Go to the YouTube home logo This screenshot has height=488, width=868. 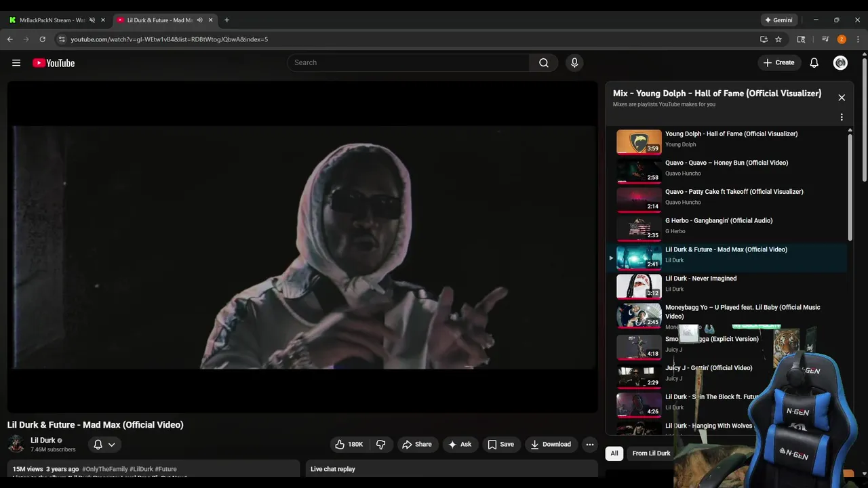(54, 63)
